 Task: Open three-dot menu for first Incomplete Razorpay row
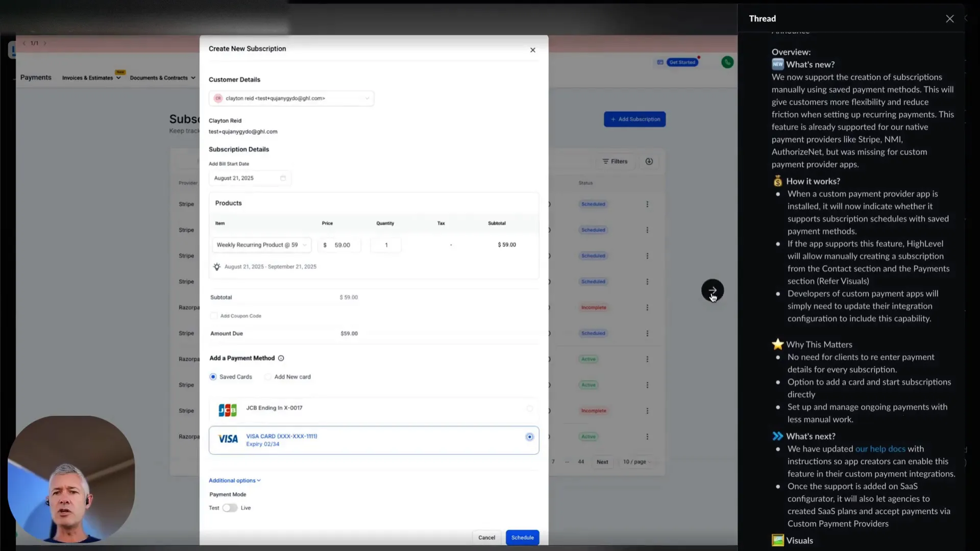pos(647,308)
